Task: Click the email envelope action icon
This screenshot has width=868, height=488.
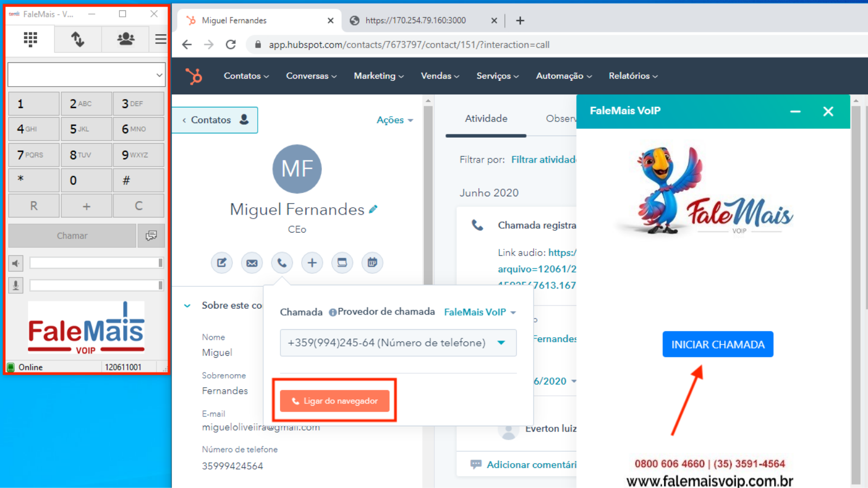Action: 252,263
